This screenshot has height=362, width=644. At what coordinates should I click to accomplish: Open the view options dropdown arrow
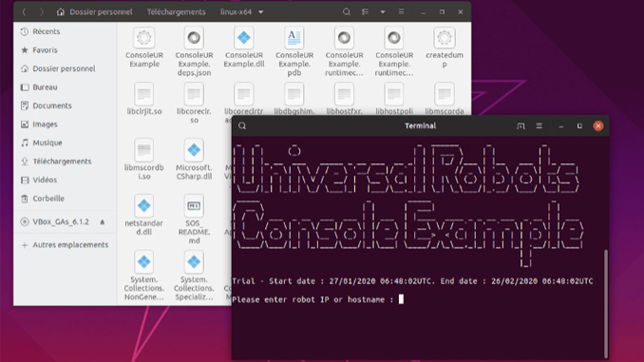pos(383,12)
